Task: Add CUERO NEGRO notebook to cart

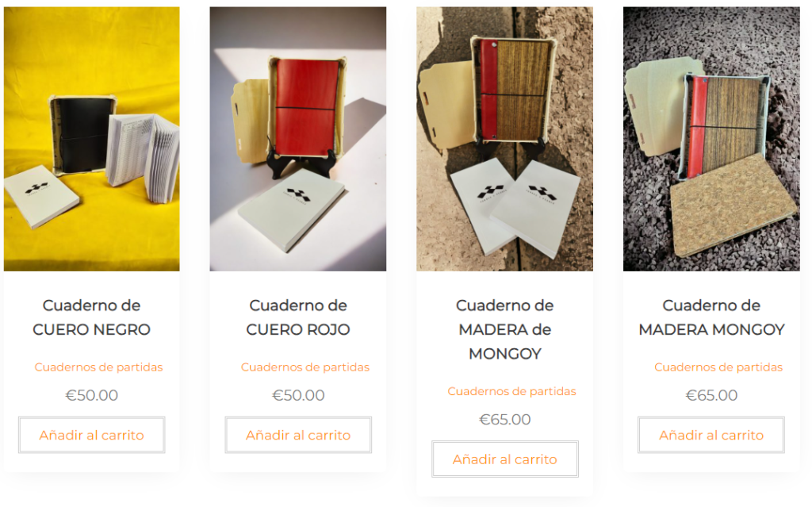Action: 92,435
